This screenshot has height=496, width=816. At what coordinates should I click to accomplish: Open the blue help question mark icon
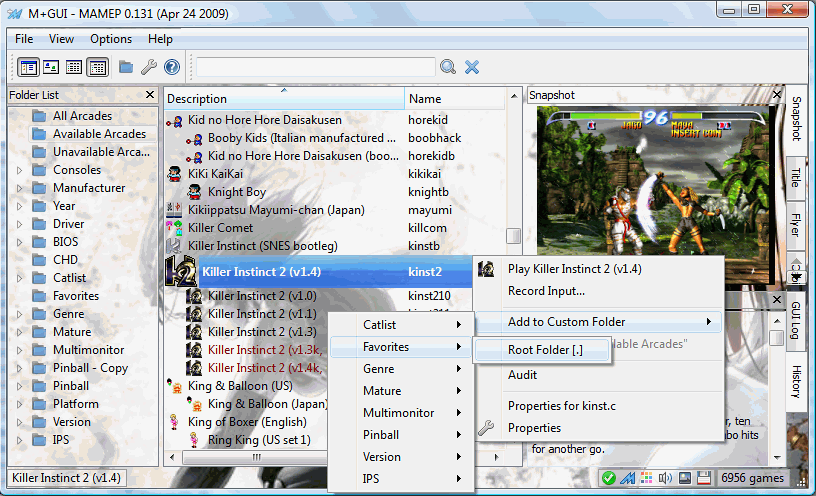tap(172, 67)
